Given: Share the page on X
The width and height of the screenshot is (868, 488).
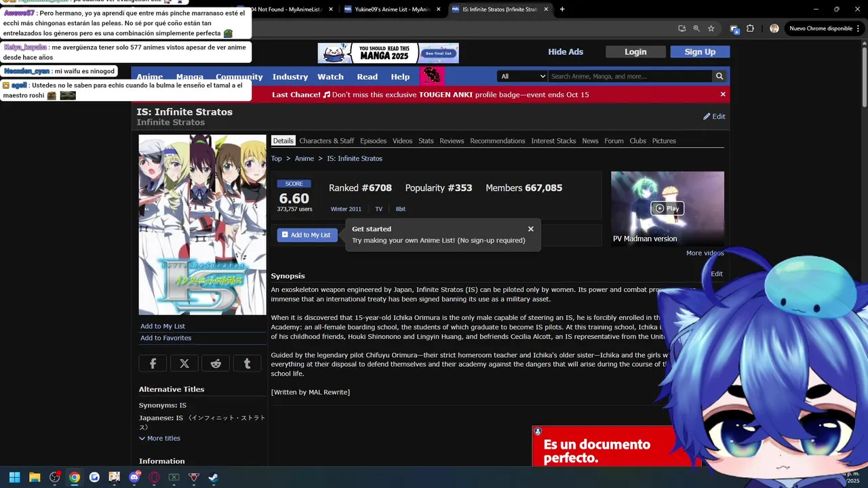Looking at the screenshot, I should coord(184,363).
